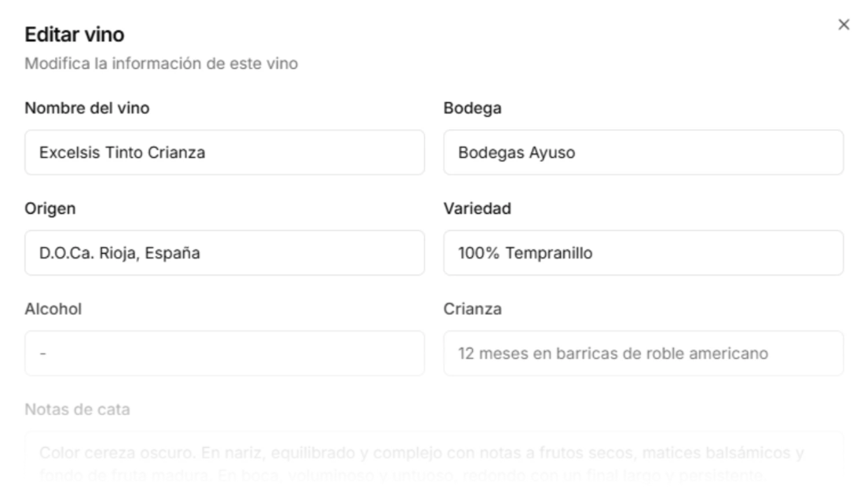
Task: Click the Nombre del vino input field
Action: (x=225, y=152)
